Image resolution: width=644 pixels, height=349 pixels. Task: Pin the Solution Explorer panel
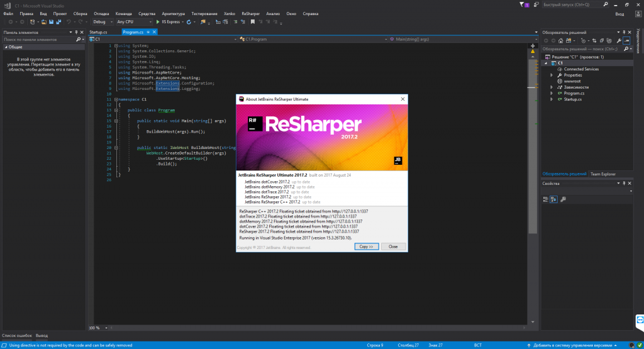coord(624,32)
